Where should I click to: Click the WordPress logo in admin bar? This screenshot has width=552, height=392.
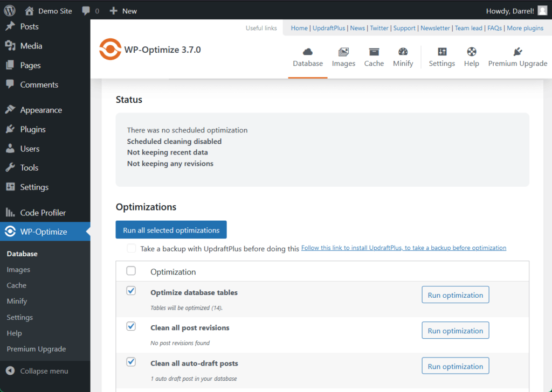coord(10,11)
